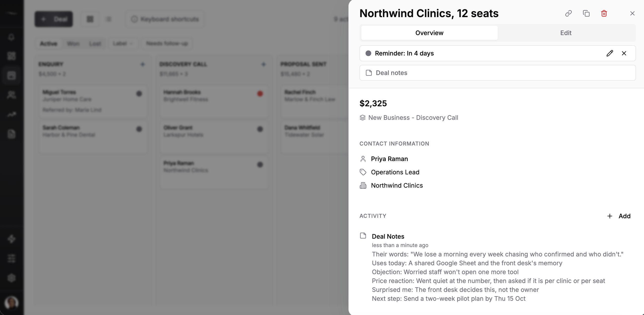The height and width of the screenshot is (315, 644).
Task: Click the Deal notes input field
Action: [x=498, y=73]
